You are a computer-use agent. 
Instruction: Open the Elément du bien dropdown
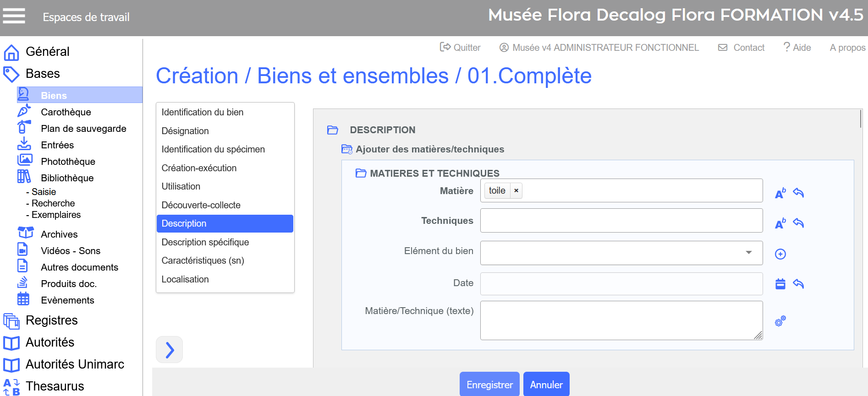748,252
